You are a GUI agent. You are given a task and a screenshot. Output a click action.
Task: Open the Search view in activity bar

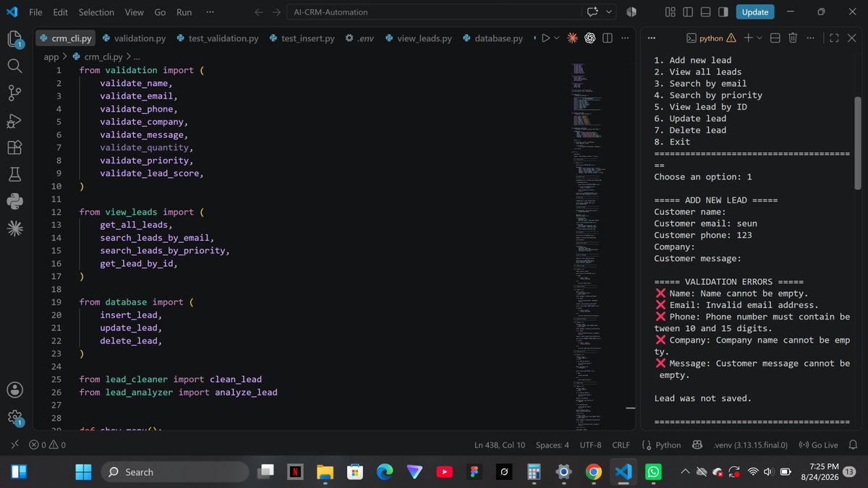pyautogui.click(x=15, y=66)
